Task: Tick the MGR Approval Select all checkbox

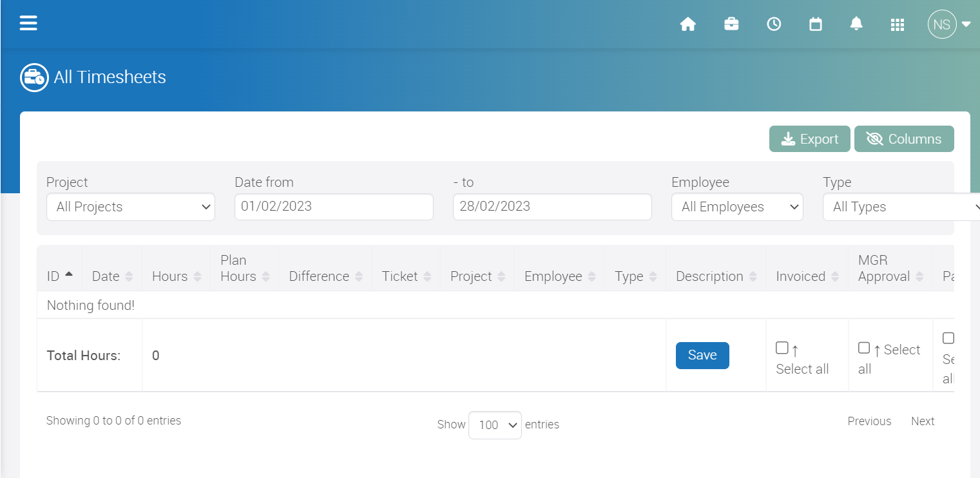Action: (863, 347)
